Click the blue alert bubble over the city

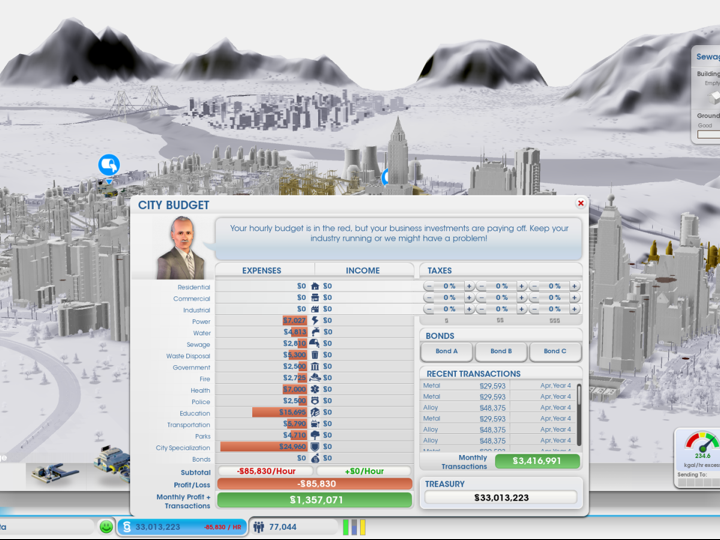click(109, 165)
